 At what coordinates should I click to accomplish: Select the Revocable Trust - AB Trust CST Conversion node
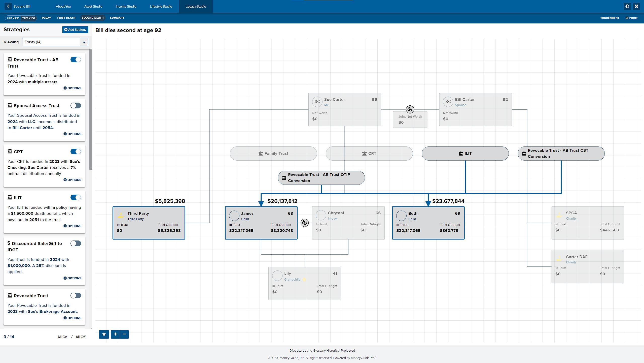[561, 154]
